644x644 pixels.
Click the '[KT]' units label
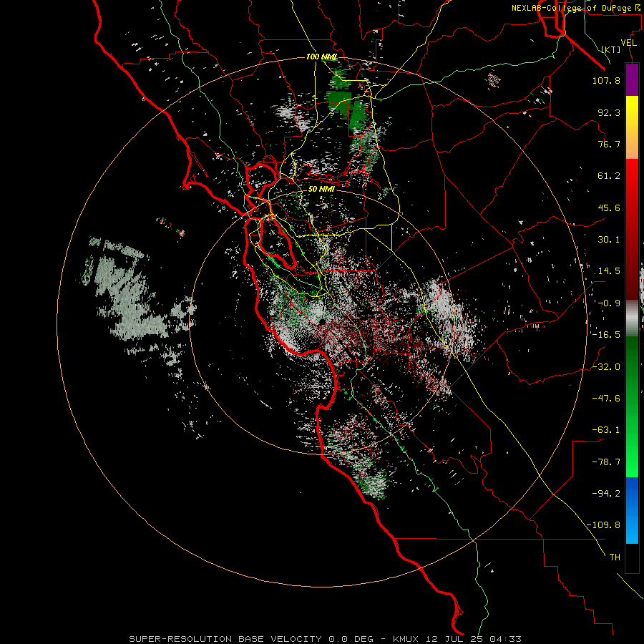coord(611,49)
